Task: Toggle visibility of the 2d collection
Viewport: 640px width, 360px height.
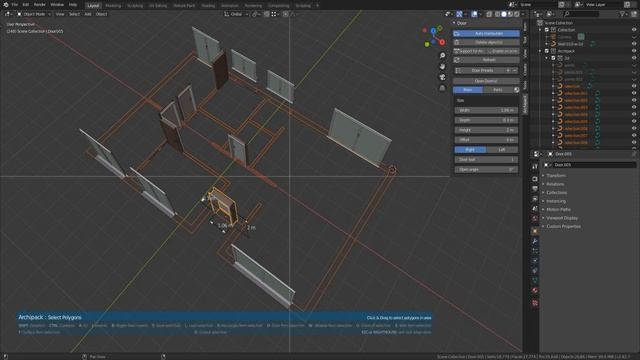Action: pyautogui.click(x=634, y=58)
